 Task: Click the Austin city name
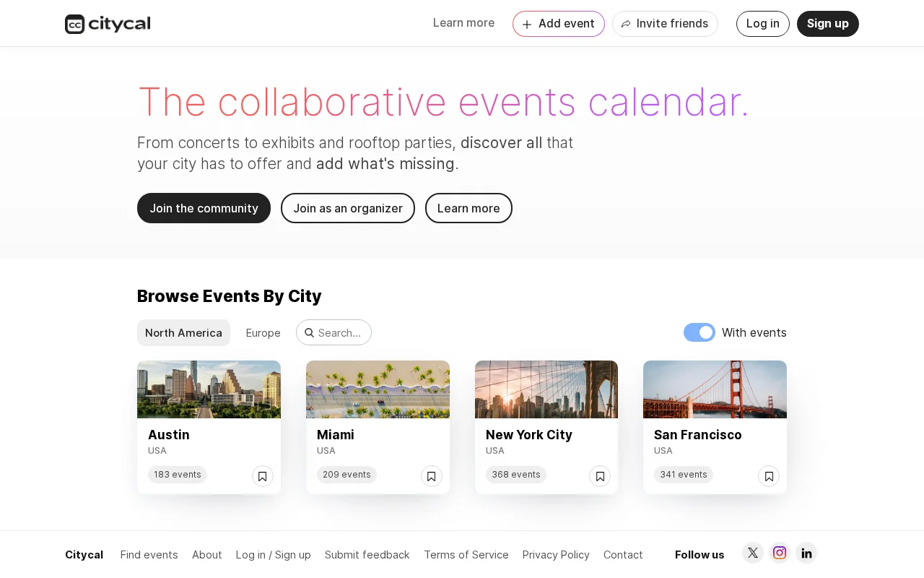tap(169, 435)
